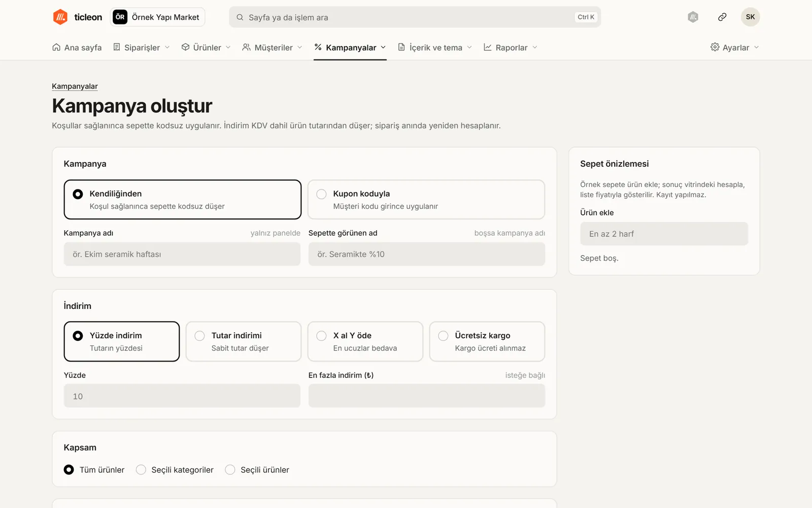This screenshot has width=812, height=508.
Task: Expand the İçerik ve tema chevron
Action: (x=469, y=47)
